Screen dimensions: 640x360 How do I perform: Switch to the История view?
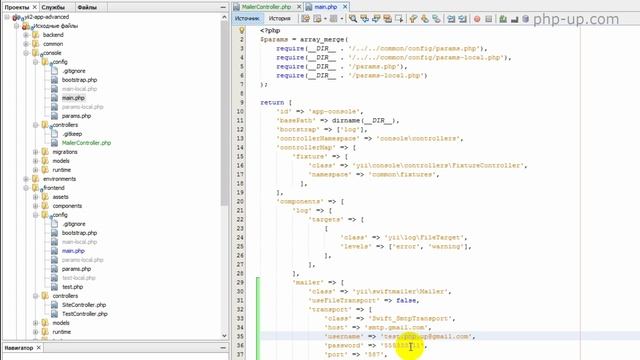click(280, 19)
